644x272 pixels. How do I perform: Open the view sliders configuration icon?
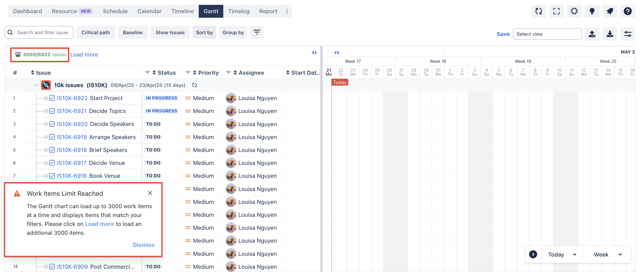(628, 34)
